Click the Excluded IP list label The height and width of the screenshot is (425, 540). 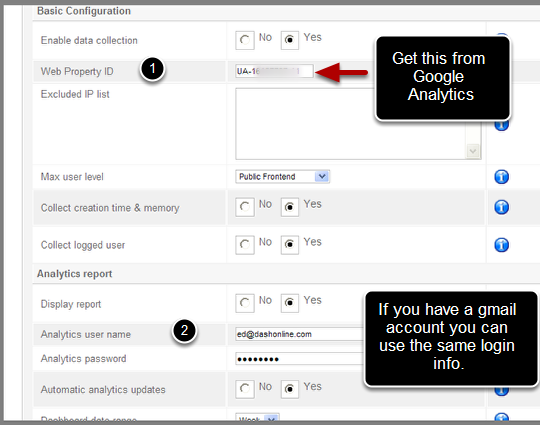tap(75, 94)
